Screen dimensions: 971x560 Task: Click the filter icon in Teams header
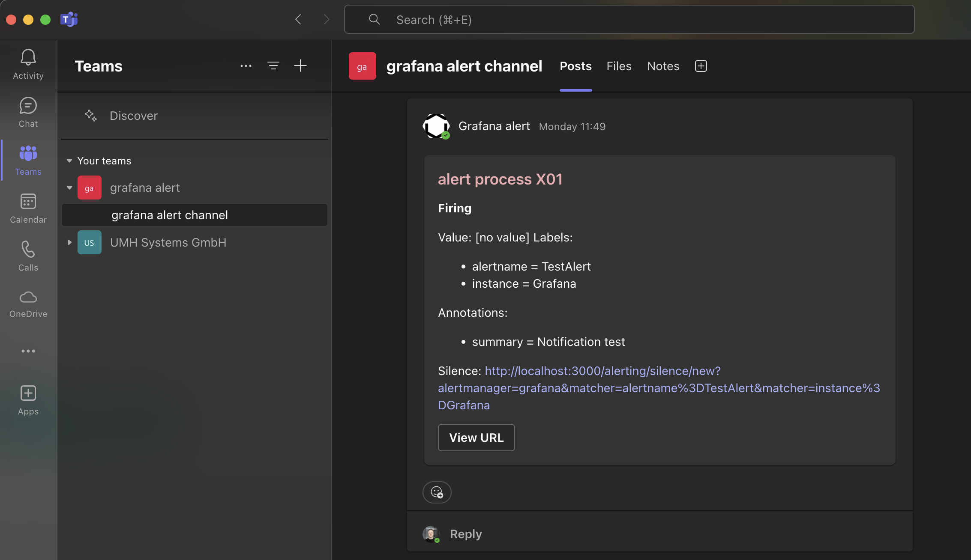(273, 66)
